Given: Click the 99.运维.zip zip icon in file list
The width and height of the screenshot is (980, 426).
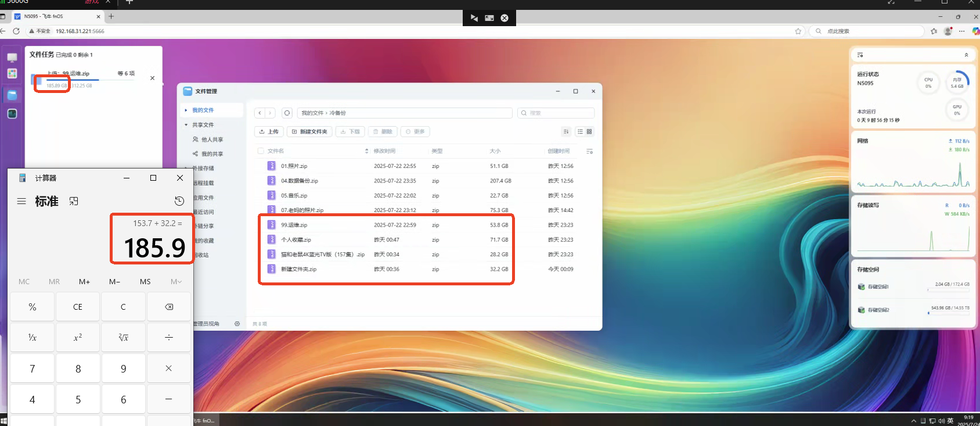Looking at the screenshot, I should 271,225.
